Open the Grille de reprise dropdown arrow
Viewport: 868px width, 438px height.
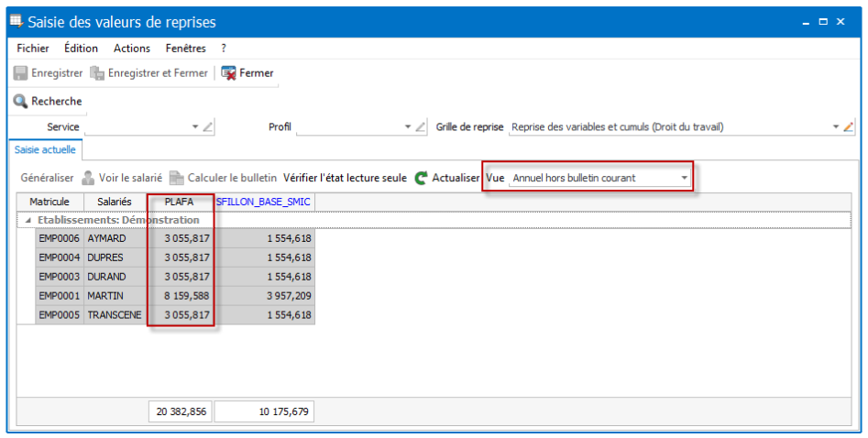[836, 126]
